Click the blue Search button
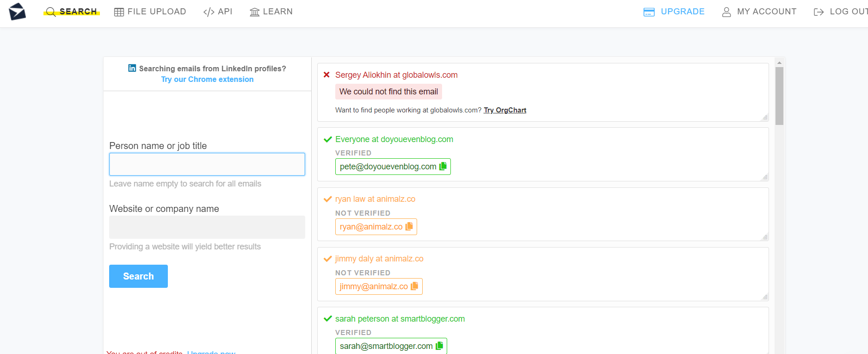The height and width of the screenshot is (354, 868). coord(138,276)
